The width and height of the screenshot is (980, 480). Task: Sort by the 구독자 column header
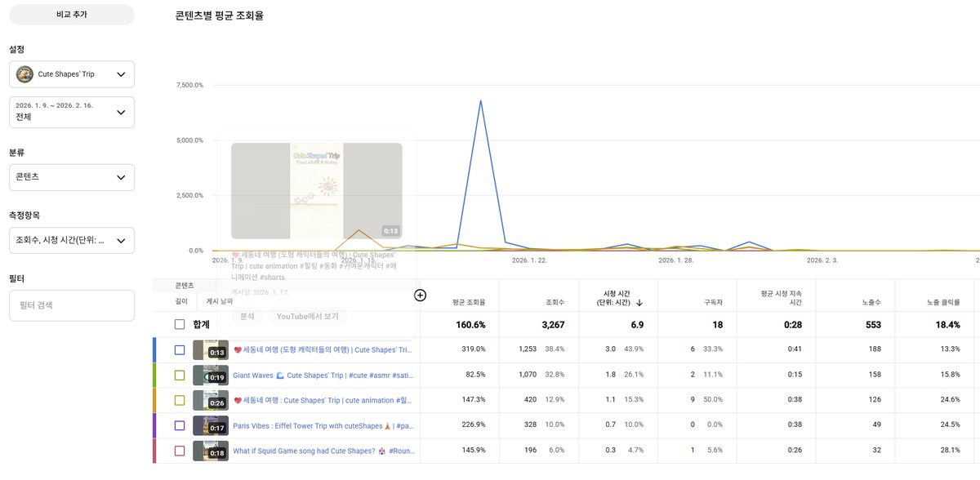[x=713, y=302]
